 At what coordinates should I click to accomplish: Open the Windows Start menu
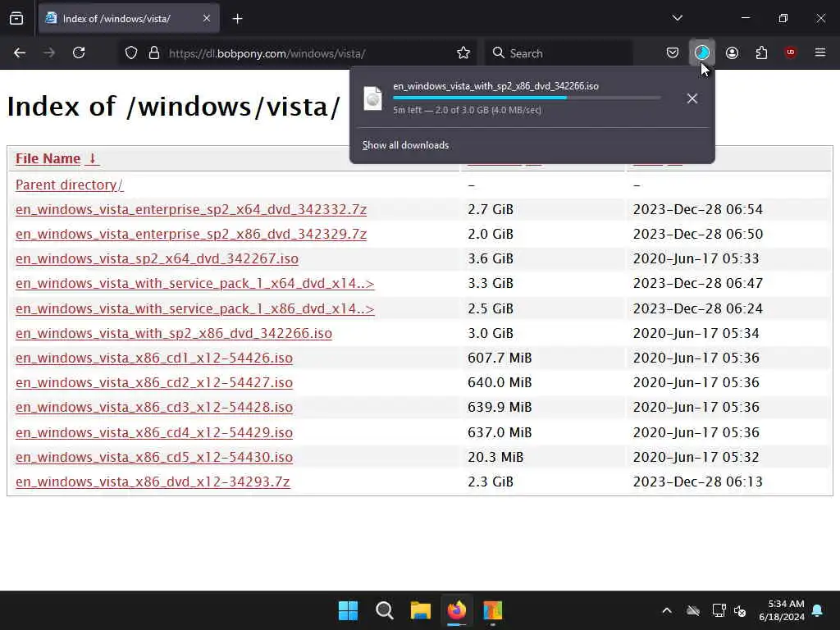click(x=348, y=610)
